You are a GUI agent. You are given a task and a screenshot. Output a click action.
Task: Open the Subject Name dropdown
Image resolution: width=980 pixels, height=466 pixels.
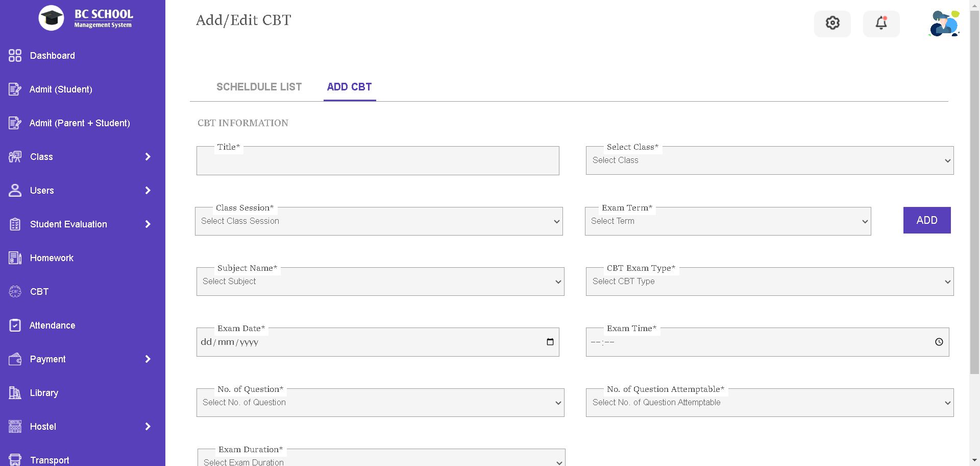[x=380, y=282]
